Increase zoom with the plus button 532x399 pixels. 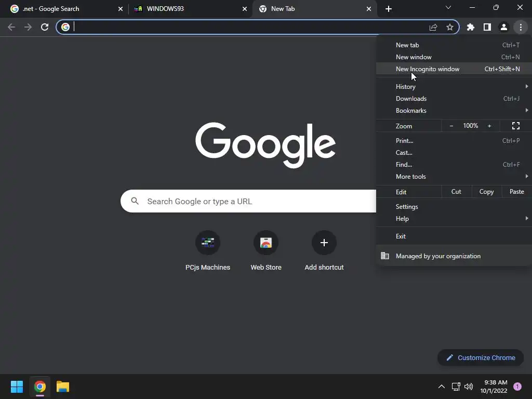489,126
